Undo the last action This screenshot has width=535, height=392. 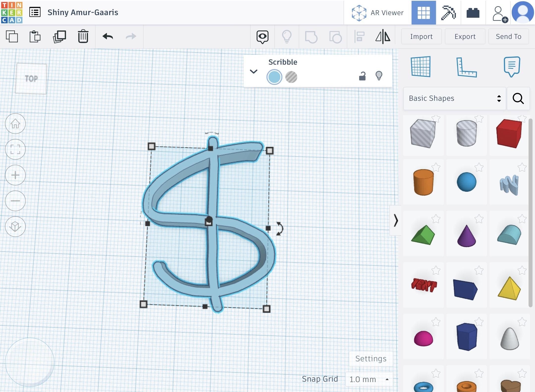tap(107, 36)
